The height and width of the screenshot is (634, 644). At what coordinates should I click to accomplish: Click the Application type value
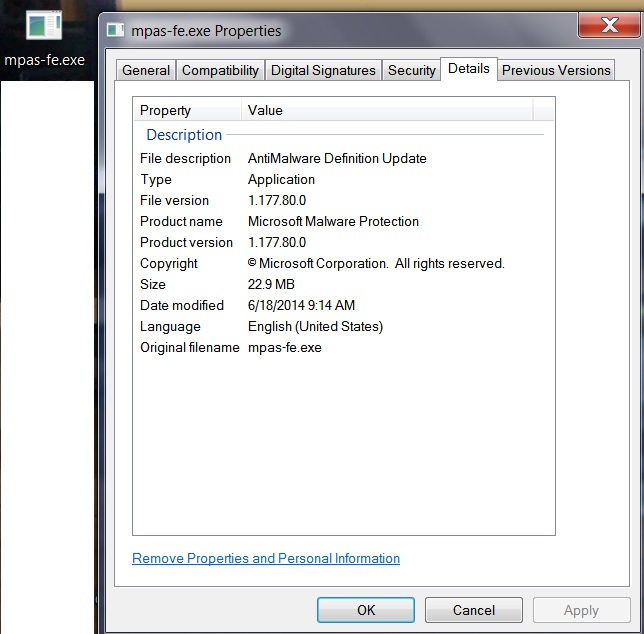coord(281,179)
